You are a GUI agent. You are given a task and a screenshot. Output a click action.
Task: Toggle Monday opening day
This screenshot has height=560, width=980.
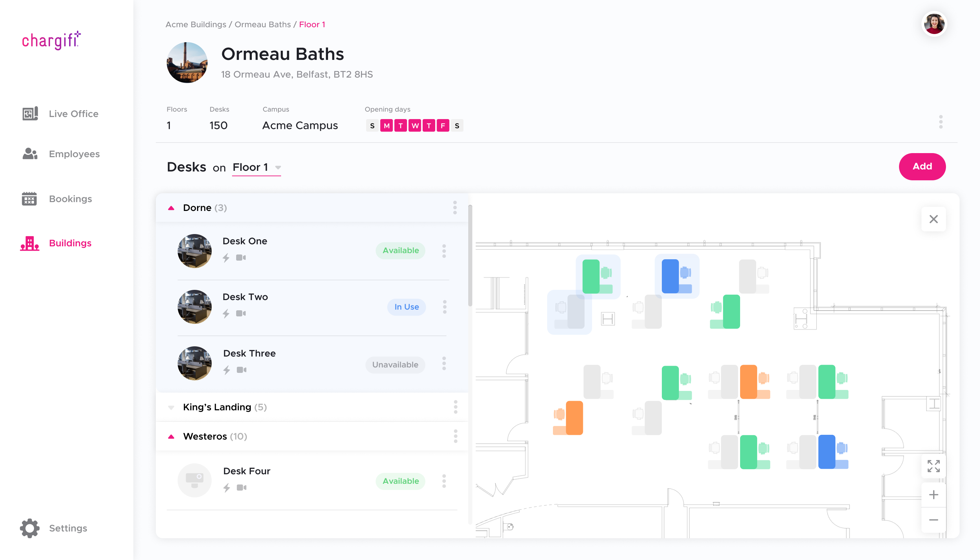(x=387, y=126)
